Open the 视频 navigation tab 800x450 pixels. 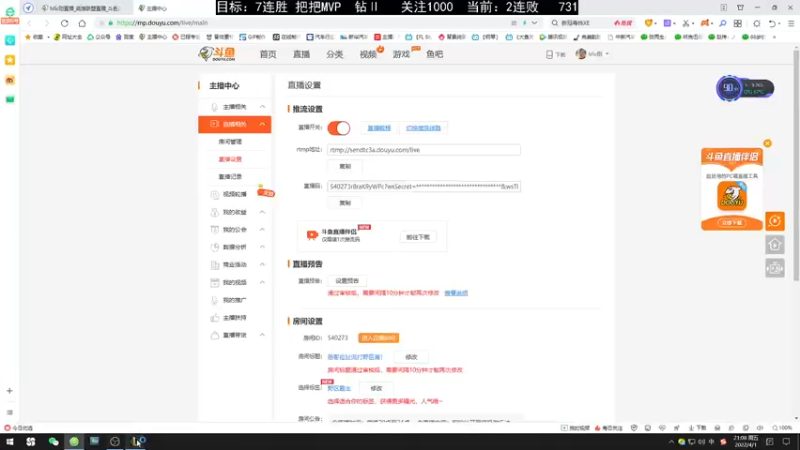point(368,54)
